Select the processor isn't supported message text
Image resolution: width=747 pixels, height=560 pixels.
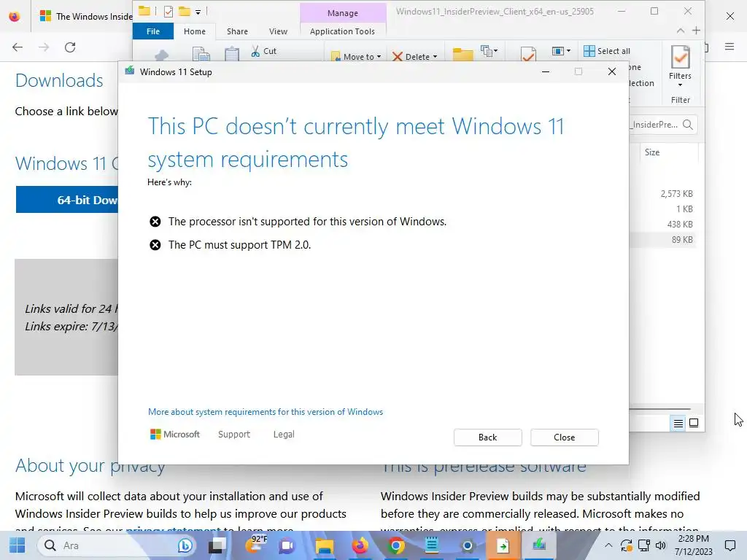point(307,222)
